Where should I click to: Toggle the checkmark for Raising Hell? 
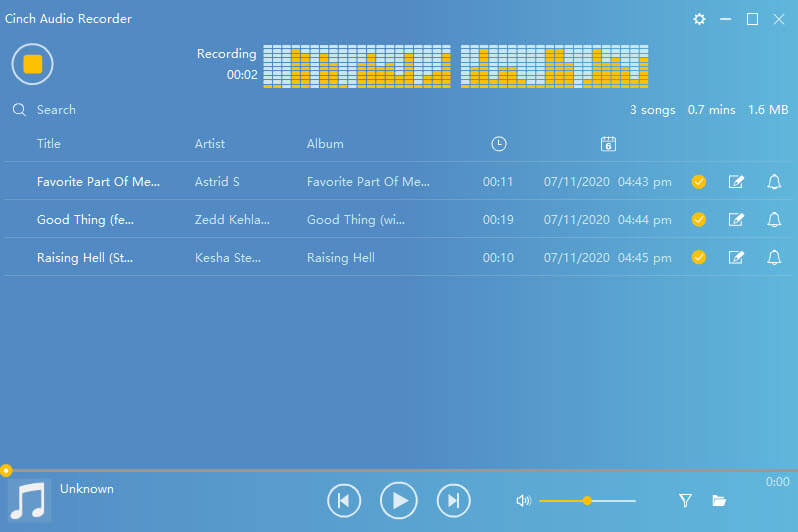699,258
